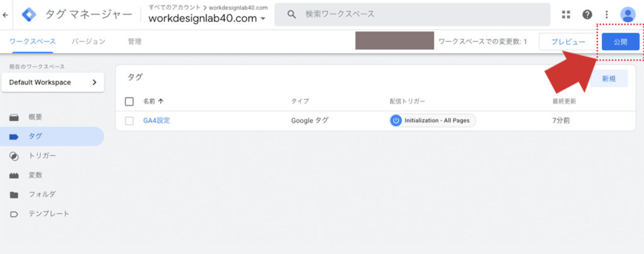
Task: Click the 最終更新 column header
Action: coord(564,101)
